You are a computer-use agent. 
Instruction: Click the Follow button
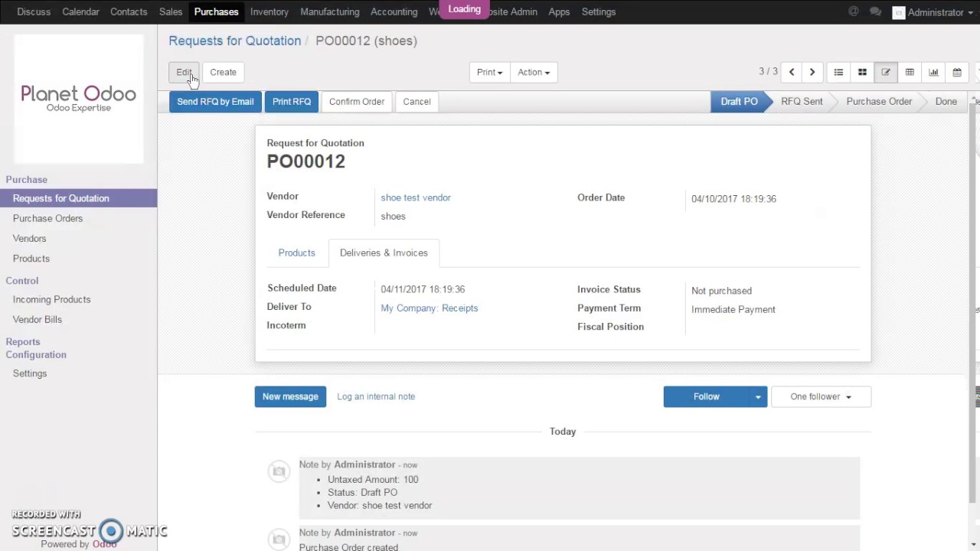pyautogui.click(x=707, y=396)
